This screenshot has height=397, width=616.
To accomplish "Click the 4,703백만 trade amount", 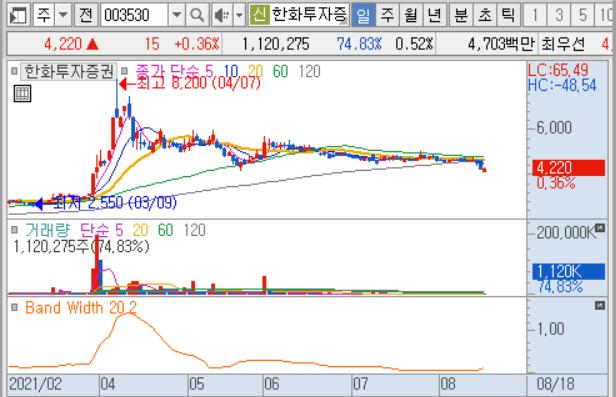I will [501, 44].
